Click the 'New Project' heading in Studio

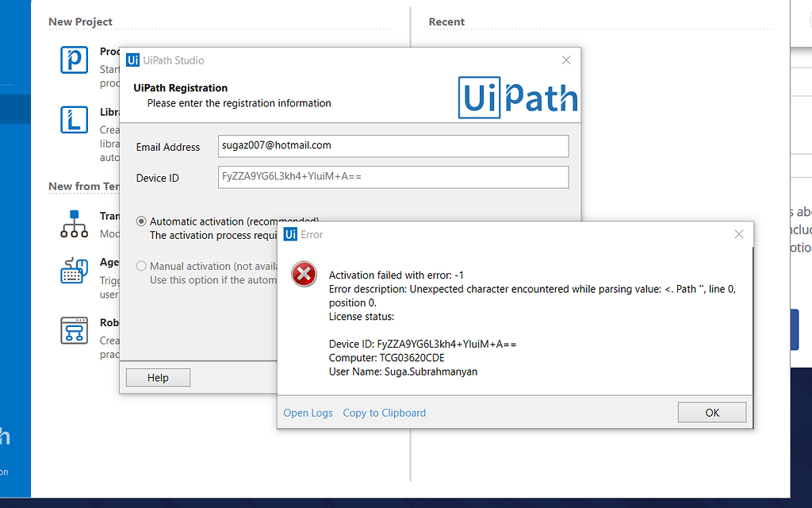click(80, 21)
